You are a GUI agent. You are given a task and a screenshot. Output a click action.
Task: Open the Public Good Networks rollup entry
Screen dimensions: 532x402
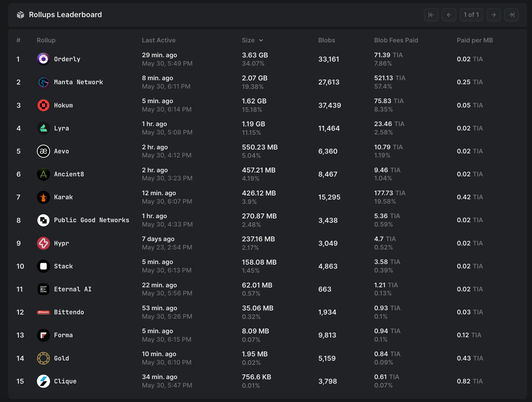point(91,220)
